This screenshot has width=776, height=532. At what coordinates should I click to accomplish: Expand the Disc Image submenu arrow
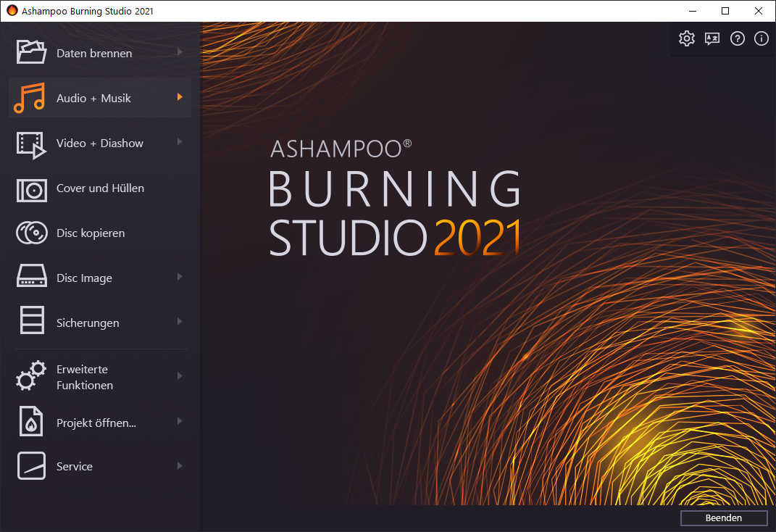(180, 277)
